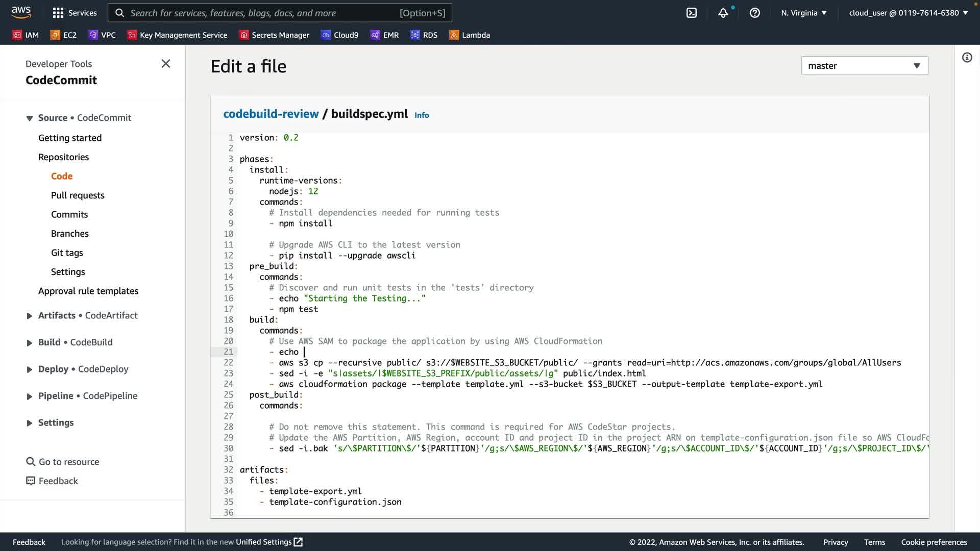Image resolution: width=980 pixels, height=551 pixels.
Task: Open Lambda from favorites bar
Action: pos(469,35)
